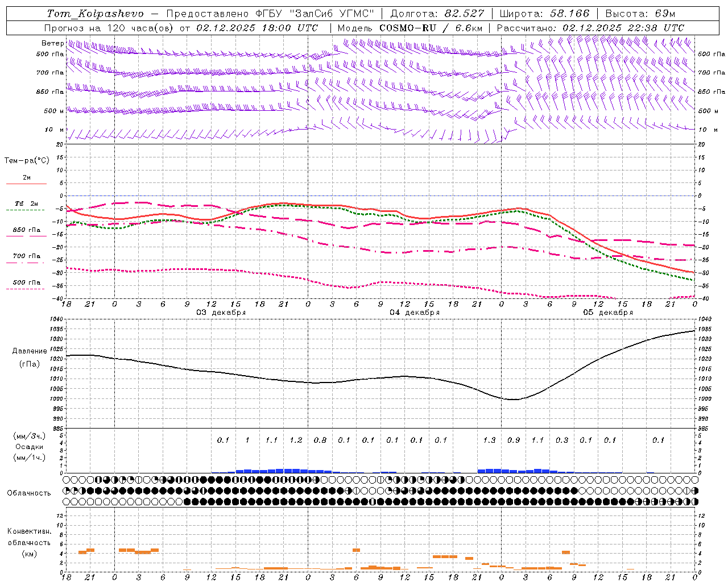Click the (мм/3ч.) precipitation unit label
Viewport: 728px width, 582px height.
[29, 436]
